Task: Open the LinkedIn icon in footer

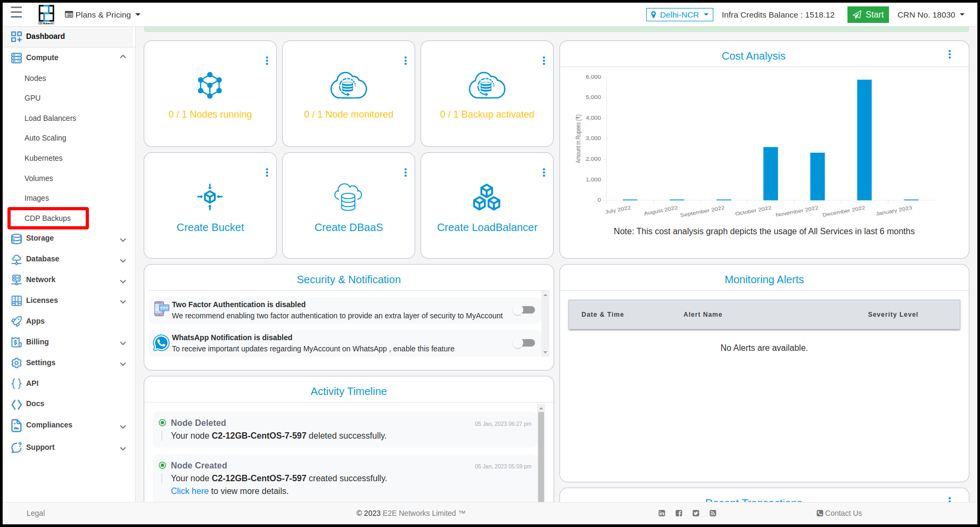Action: (x=662, y=513)
